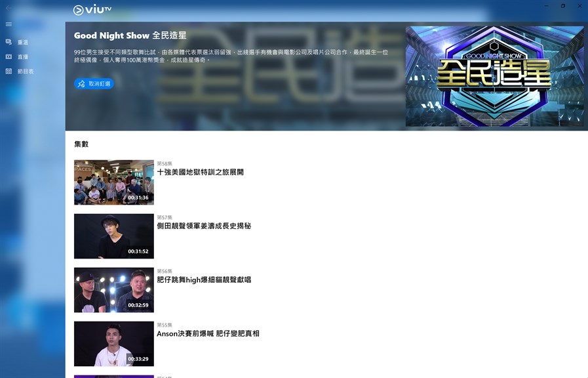Screen dimensions: 588x378
Task: Close the ViuTV window
Action: pos(579,6)
